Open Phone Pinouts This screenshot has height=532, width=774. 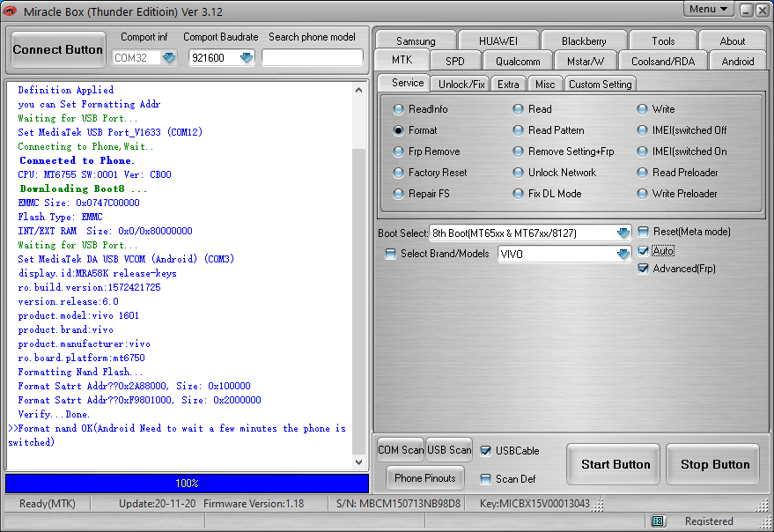(x=425, y=477)
